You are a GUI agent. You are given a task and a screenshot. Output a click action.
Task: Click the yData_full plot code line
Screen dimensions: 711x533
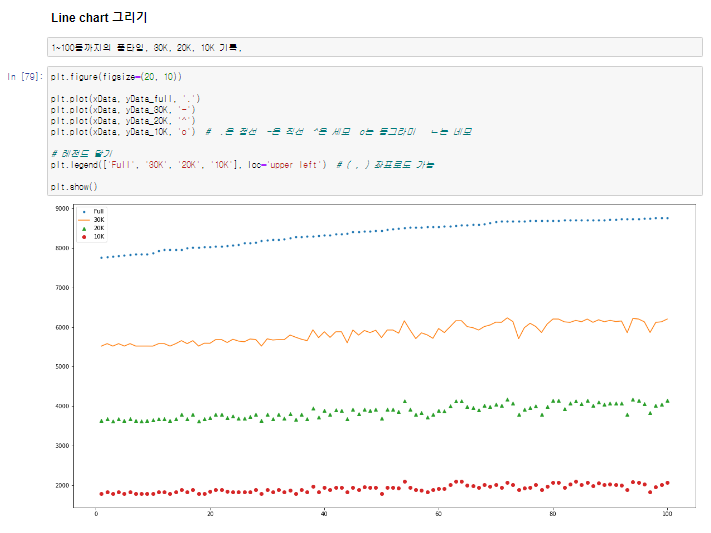125,99
